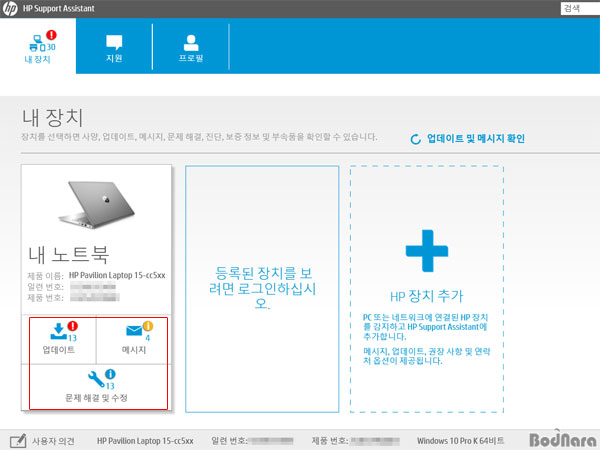This screenshot has width=600, height=450.
Task: Click the 사용자 의견 label
Action: (53, 441)
